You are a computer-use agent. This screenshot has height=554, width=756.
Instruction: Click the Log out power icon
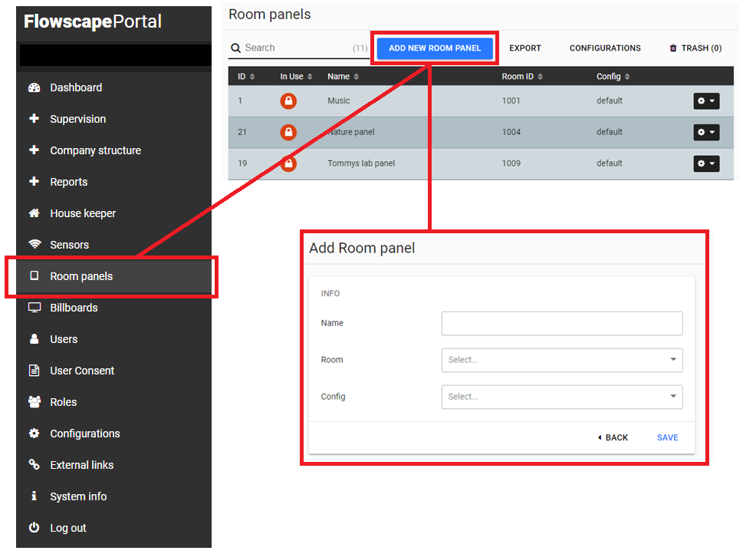pos(35,527)
